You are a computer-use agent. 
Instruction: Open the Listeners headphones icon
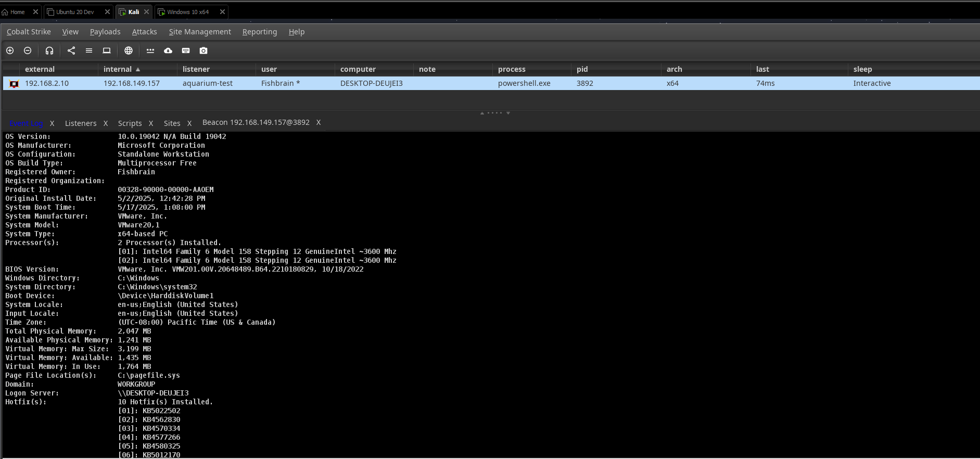pos(49,50)
